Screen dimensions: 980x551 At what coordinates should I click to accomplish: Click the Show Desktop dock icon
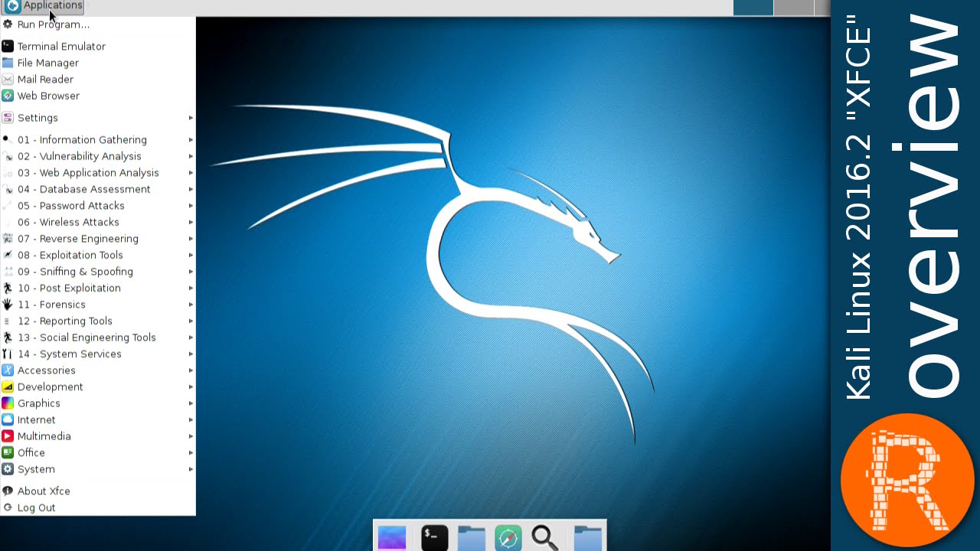pos(392,537)
